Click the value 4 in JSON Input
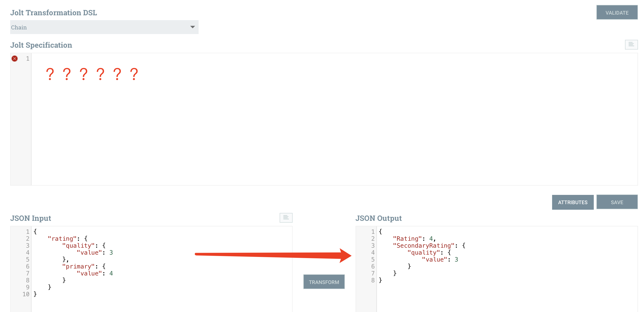644x312 pixels. coord(111,273)
